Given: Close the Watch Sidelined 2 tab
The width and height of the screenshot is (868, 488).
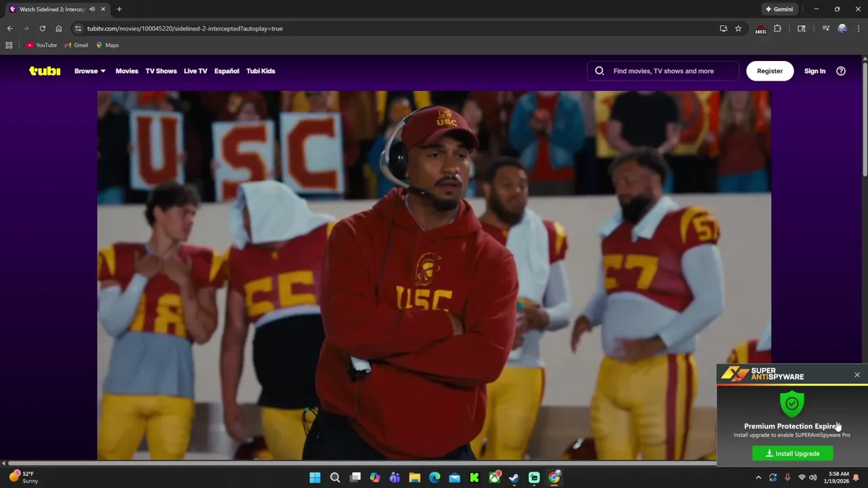Looking at the screenshot, I should tap(103, 9).
